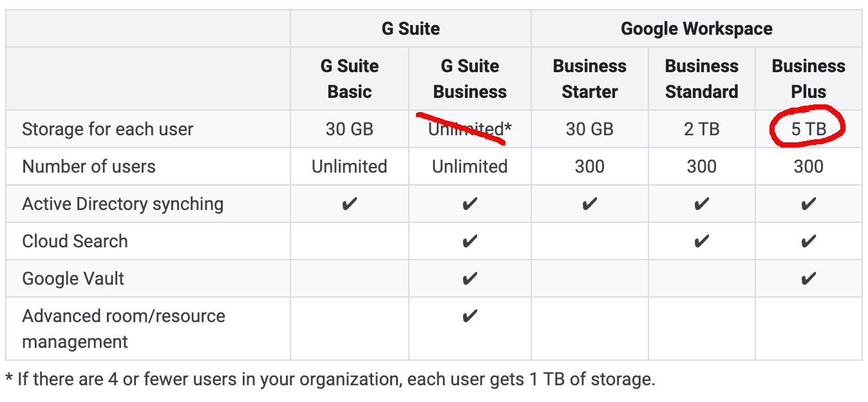Select the G Suite Basic column header
Screen dimensions: 868x402
pyautogui.click(x=350, y=79)
